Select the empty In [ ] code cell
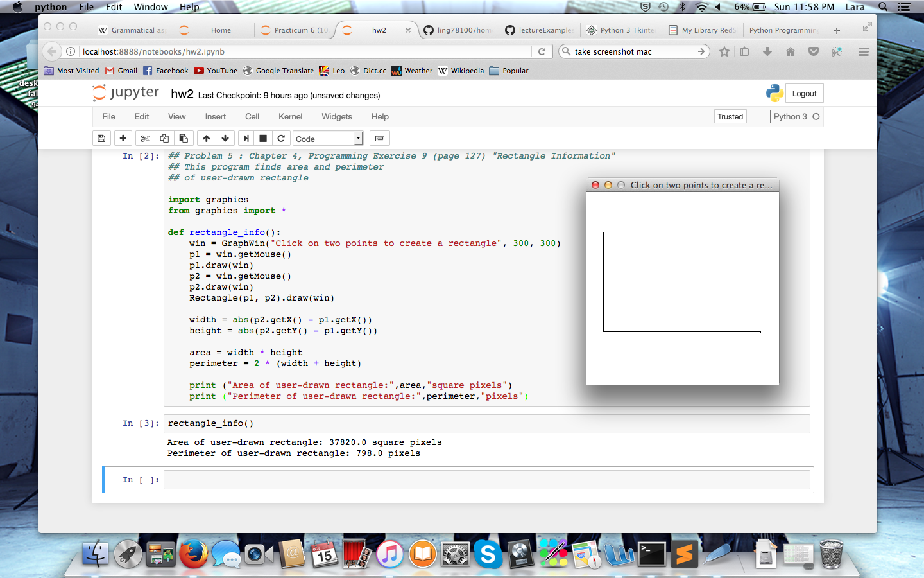The image size is (924, 578). (x=487, y=480)
